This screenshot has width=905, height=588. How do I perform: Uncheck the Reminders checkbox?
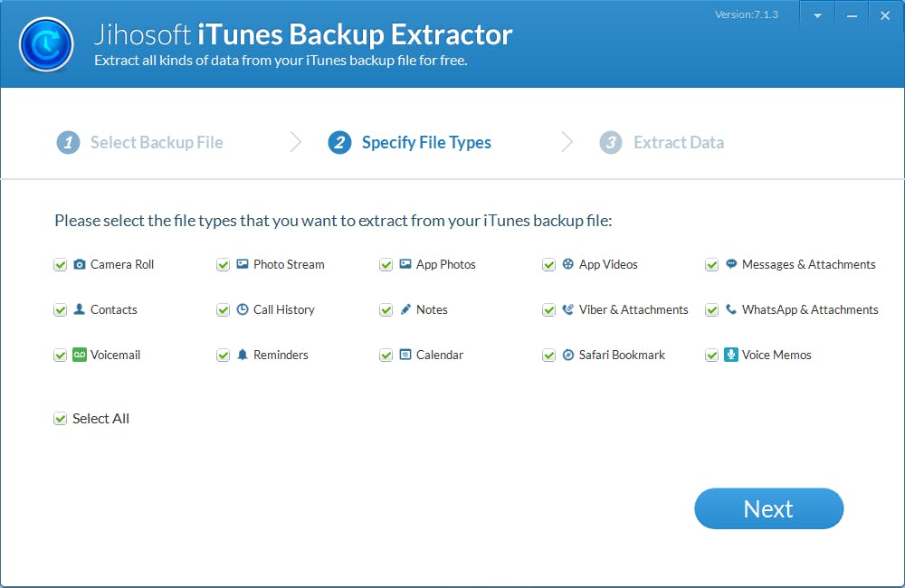tap(223, 355)
